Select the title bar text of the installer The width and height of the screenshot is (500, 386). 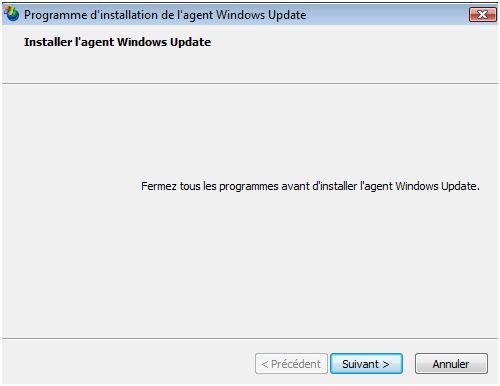(165, 15)
